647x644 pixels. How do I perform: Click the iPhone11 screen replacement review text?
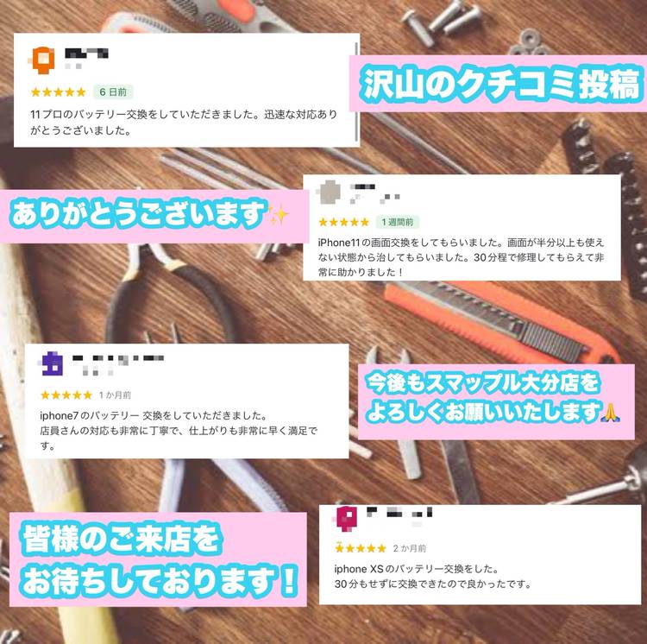tap(461, 257)
